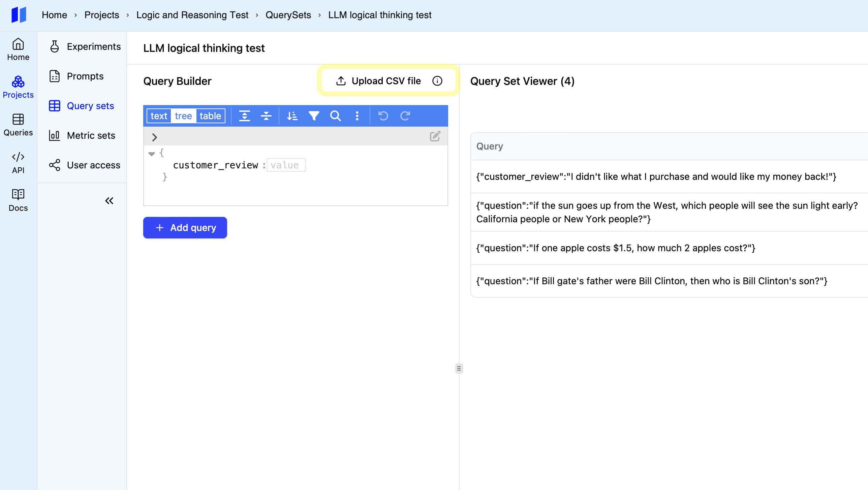868x490 pixels.
Task: Click the expand all fields icon
Action: [244, 116]
